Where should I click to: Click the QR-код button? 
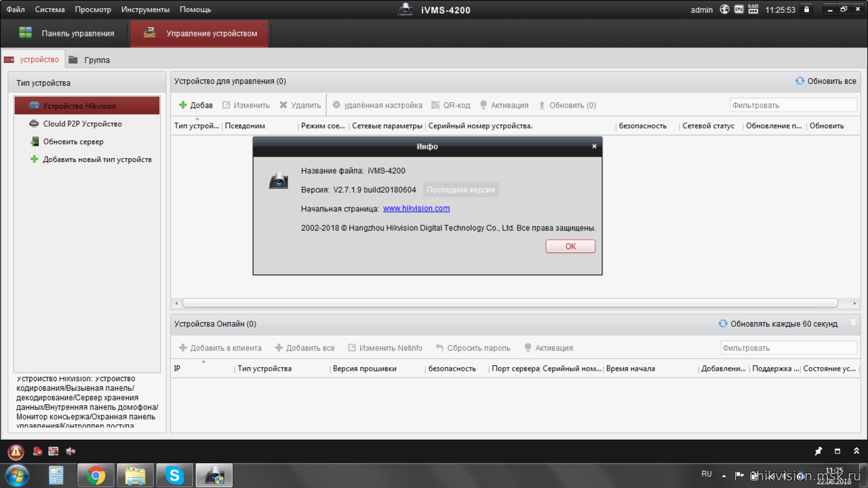(450, 105)
